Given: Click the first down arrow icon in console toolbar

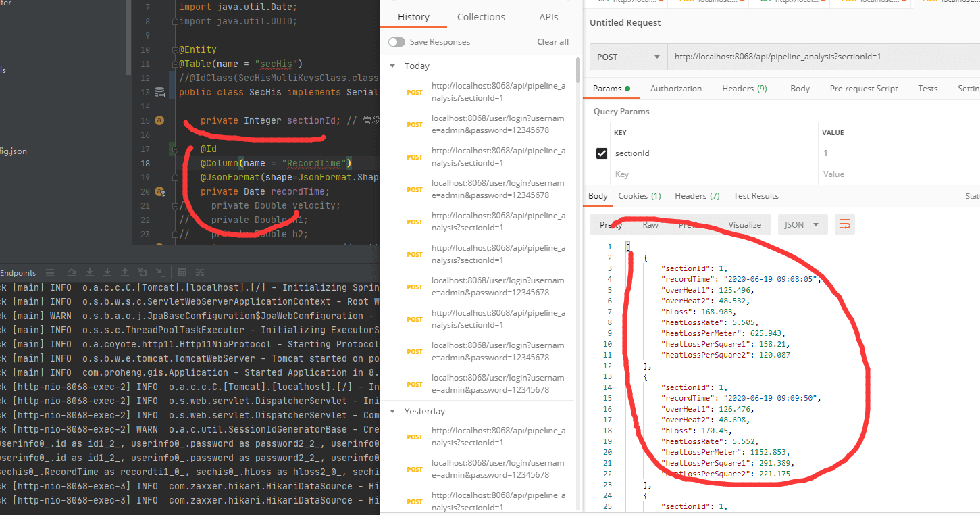Looking at the screenshot, I should [x=90, y=273].
